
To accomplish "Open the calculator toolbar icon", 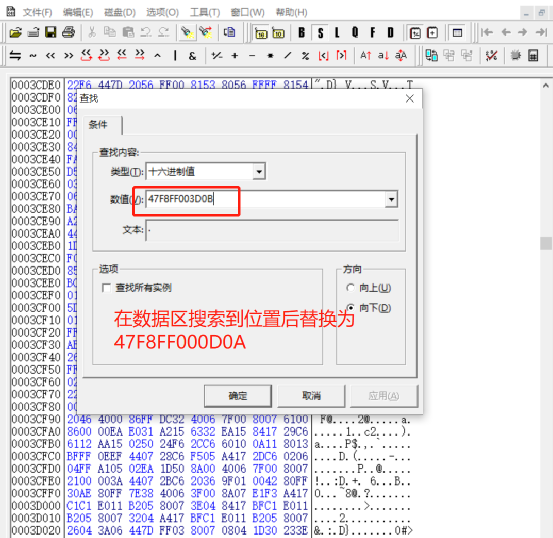I will pyautogui.click(x=533, y=55).
